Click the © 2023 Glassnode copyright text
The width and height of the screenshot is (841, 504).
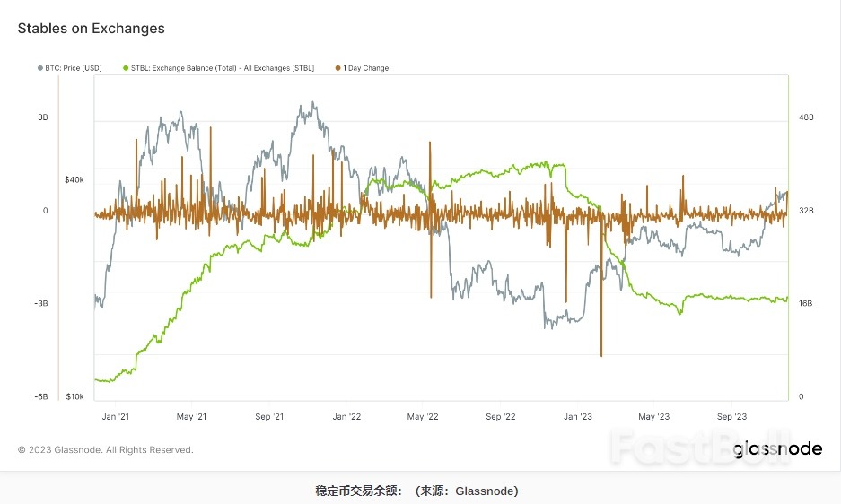[x=105, y=449]
